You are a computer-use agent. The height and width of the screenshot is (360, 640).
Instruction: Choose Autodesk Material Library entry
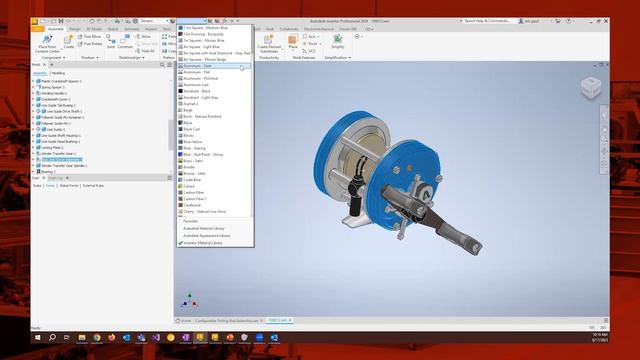pyautogui.click(x=203, y=229)
